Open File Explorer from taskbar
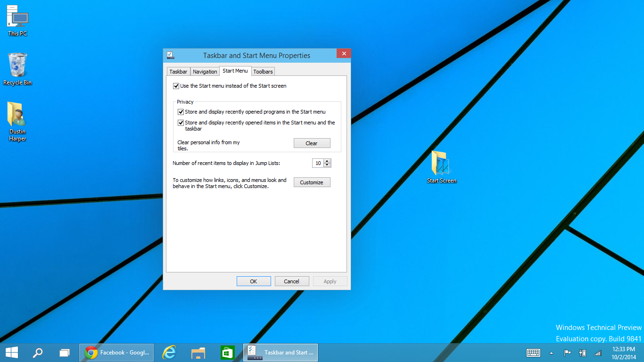The width and height of the screenshot is (644, 362). pos(198,352)
